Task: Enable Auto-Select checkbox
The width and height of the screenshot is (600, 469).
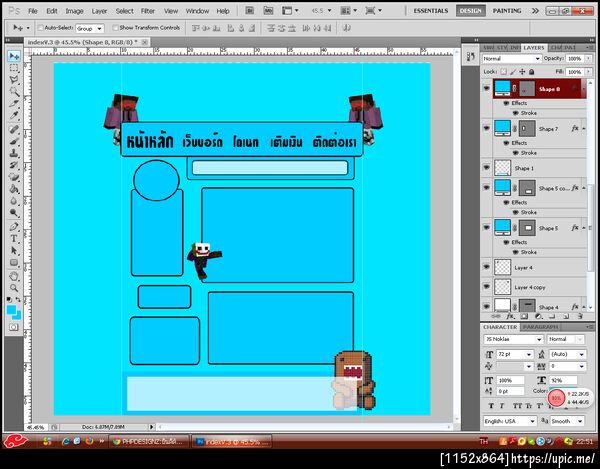Action: 40,28
